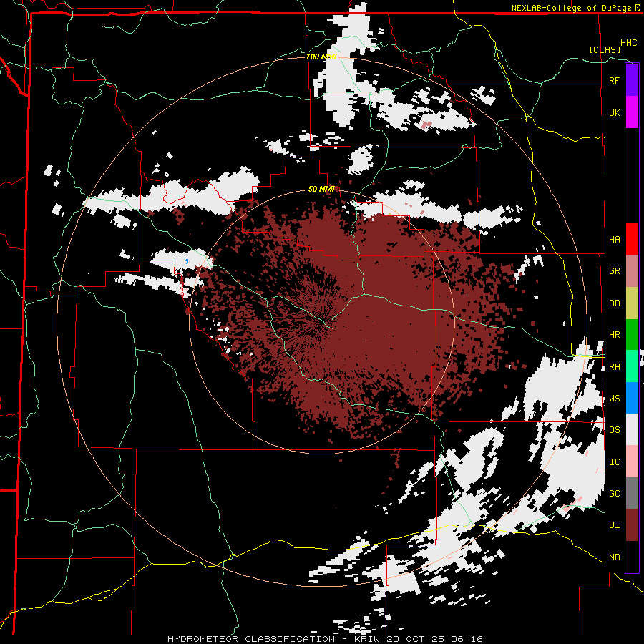Viewport: 644px width, 644px height.
Task: Click the light green RA legend swatch
Action: point(632,366)
